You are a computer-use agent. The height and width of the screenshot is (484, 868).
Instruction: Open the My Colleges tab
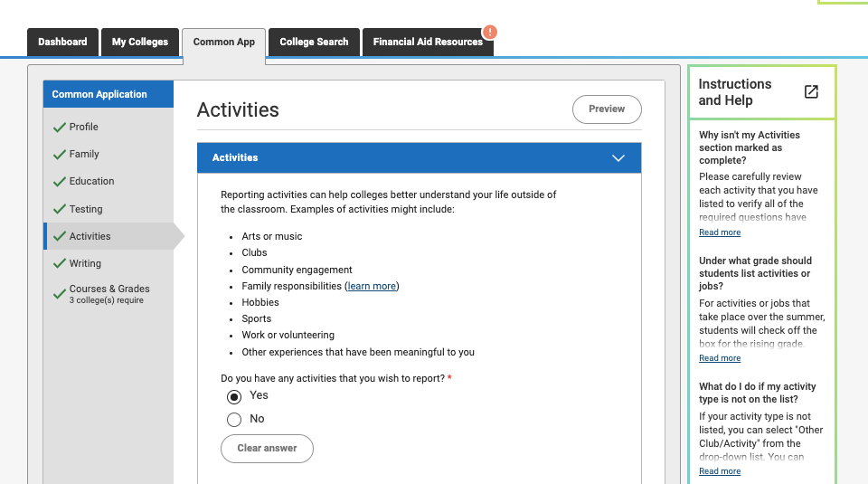(140, 42)
